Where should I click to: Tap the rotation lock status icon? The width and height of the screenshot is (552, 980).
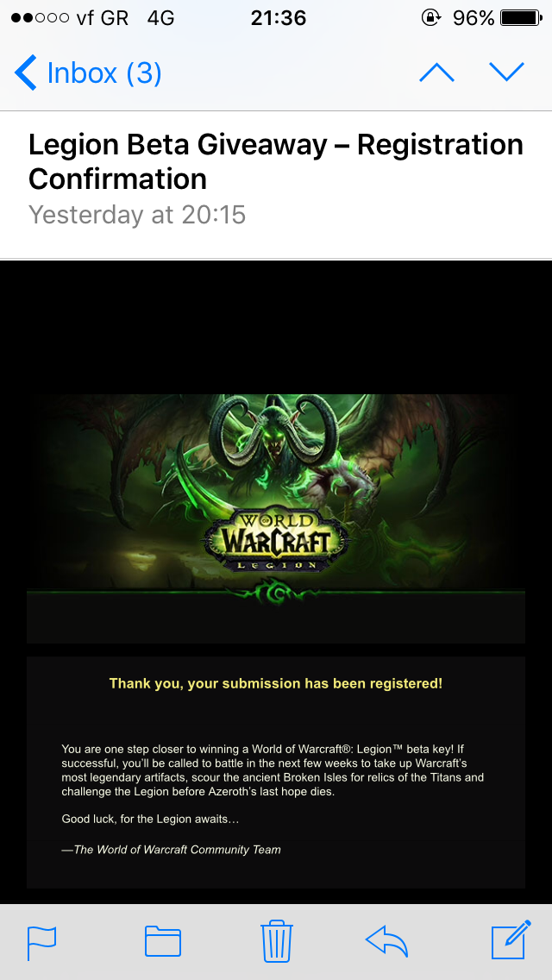pos(430,18)
